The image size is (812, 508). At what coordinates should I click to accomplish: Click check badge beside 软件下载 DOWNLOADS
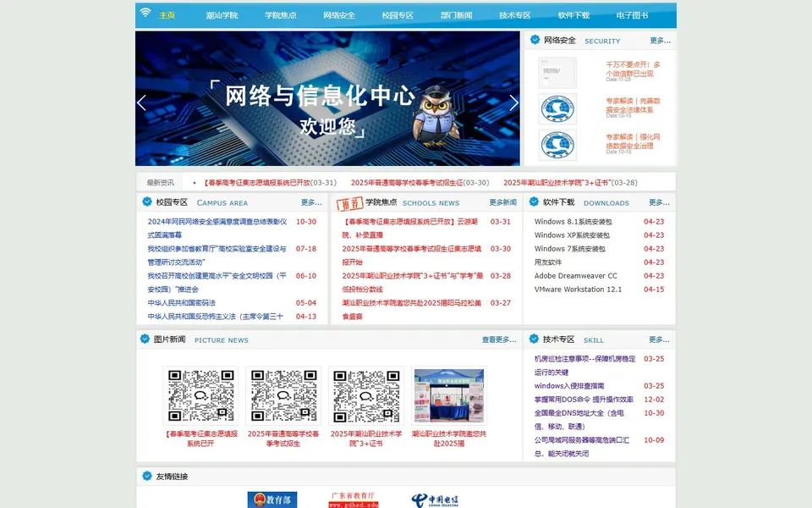coord(534,202)
